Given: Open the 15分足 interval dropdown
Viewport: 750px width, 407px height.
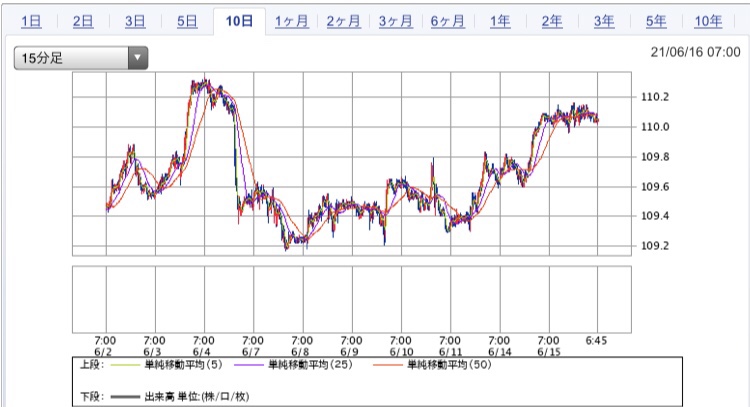Looking at the screenshot, I should click(x=81, y=58).
